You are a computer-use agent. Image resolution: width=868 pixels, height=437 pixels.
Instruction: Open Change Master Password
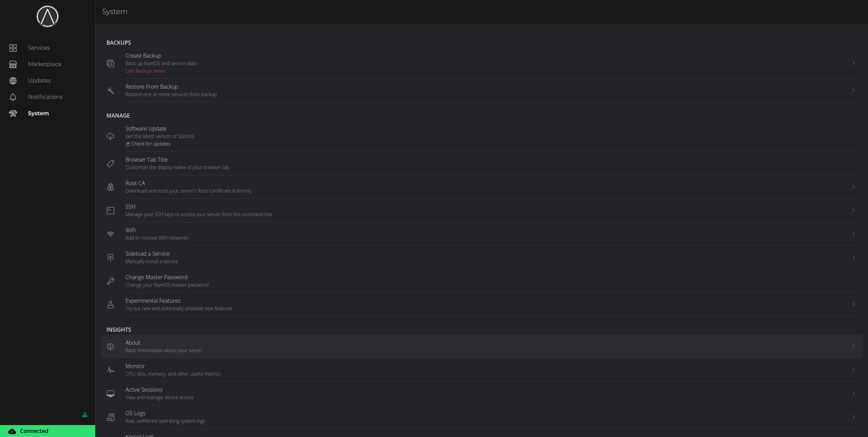[482, 281]
